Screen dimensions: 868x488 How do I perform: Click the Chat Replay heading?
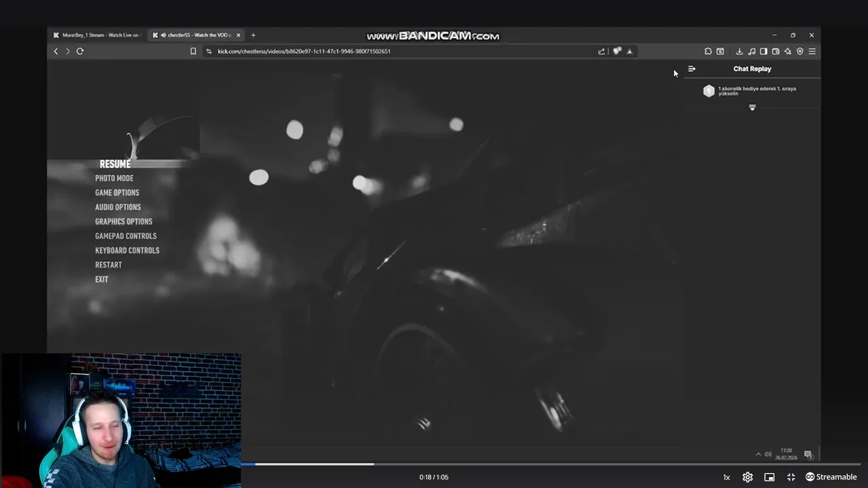coord(752,69)
